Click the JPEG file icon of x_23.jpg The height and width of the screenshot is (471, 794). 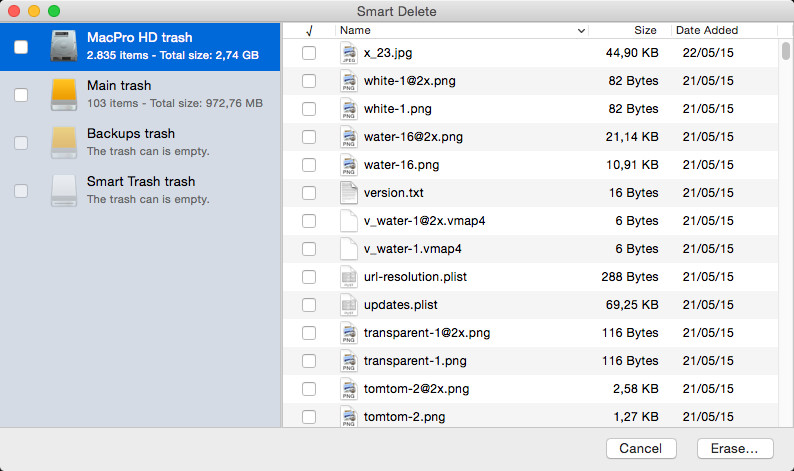(x=349, y=53)
